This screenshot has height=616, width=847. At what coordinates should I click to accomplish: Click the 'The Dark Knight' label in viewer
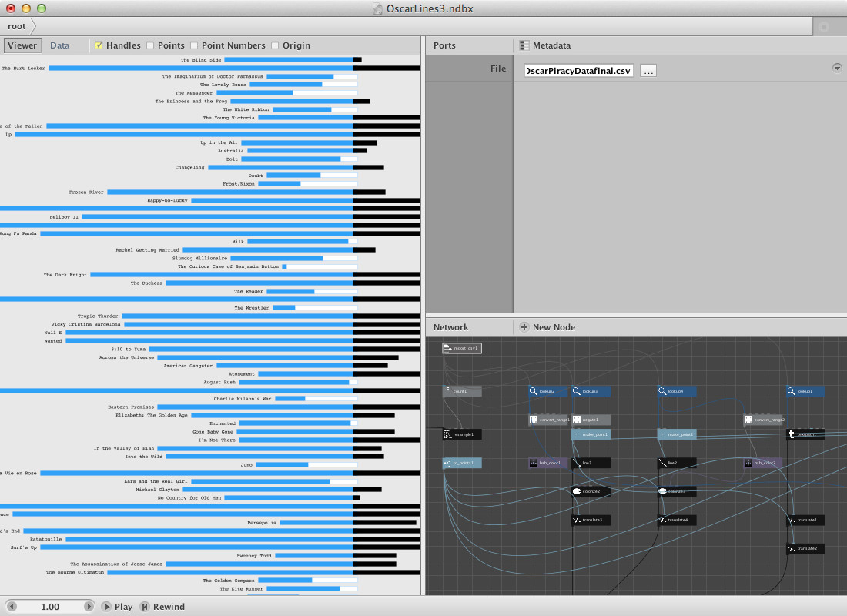click(65, 274)
